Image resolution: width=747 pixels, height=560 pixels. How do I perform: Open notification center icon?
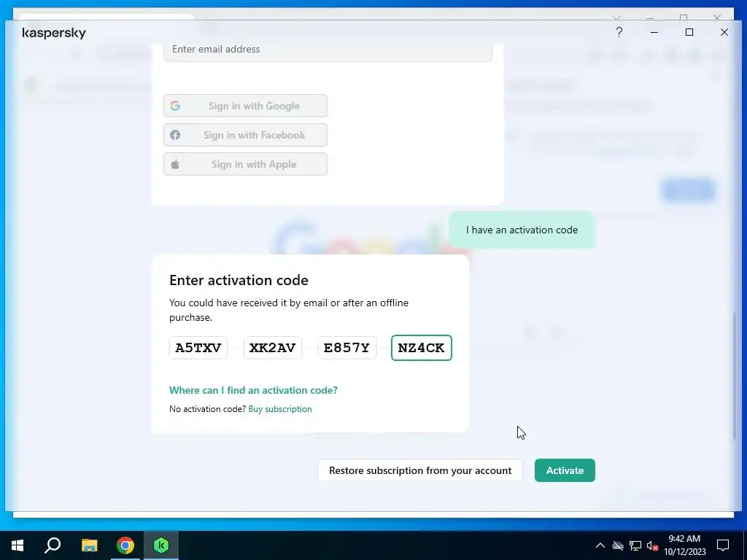tap(723, 545)
